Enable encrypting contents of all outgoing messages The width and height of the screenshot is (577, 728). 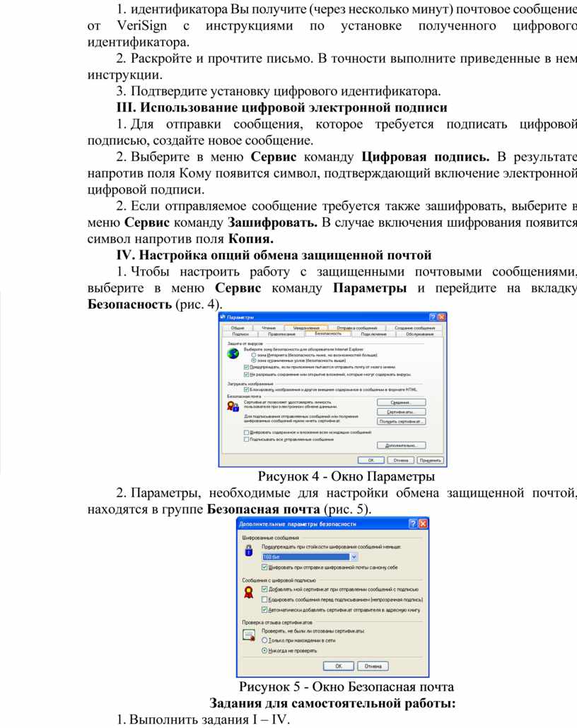point(246,433)
